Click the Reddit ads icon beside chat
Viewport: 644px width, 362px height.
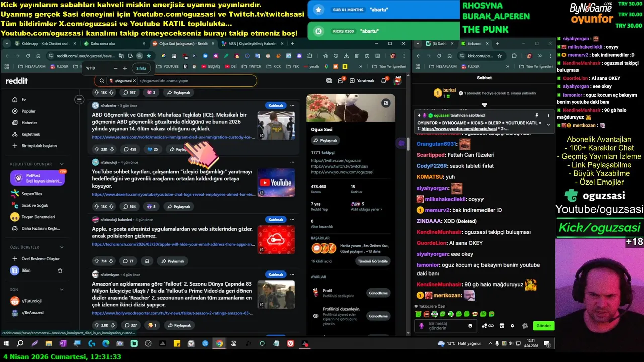[x=329, y=80]
